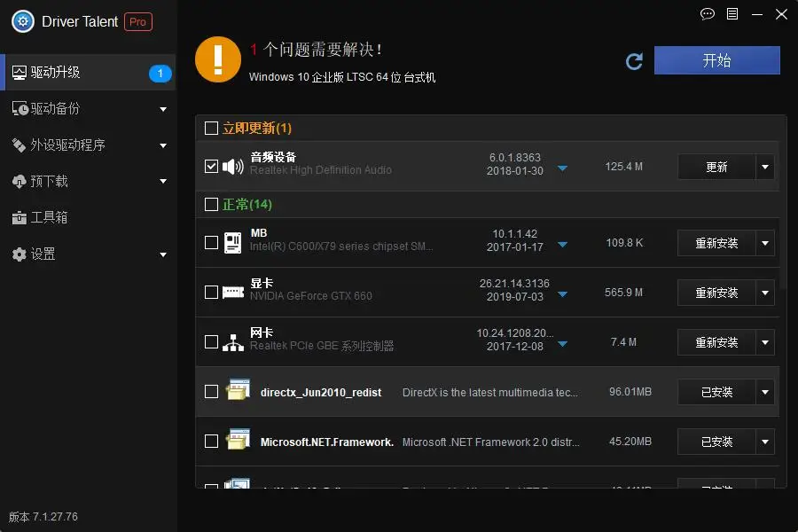Viewport: 798px width, 532px height.
Task: Open the feedback chat bubble icon
Action: coord(708,14)
